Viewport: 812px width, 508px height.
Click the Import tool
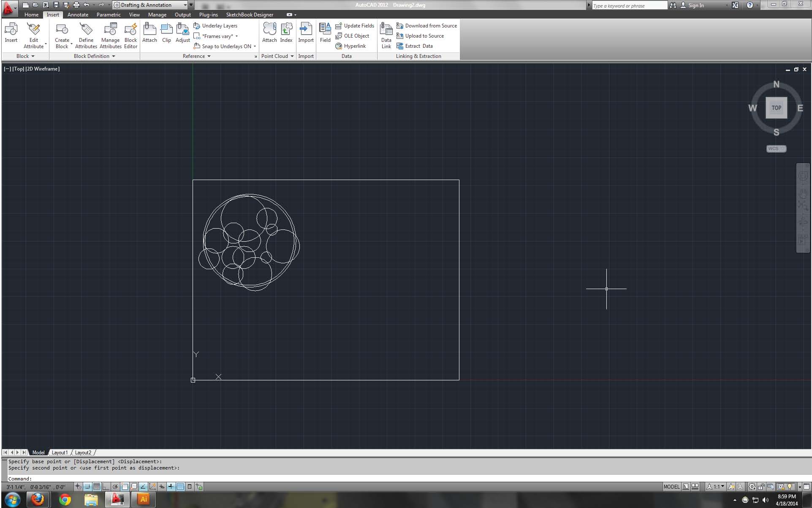306,33
